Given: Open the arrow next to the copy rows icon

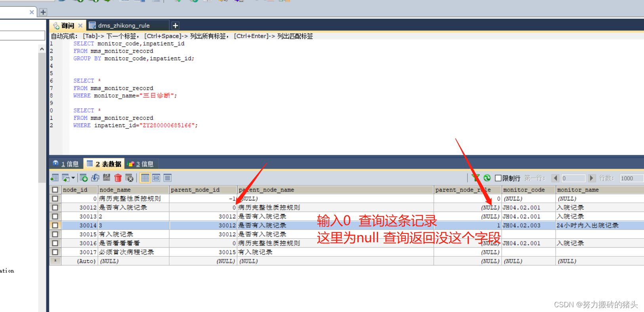Looking at the screenshot, I should click(73, 178).
